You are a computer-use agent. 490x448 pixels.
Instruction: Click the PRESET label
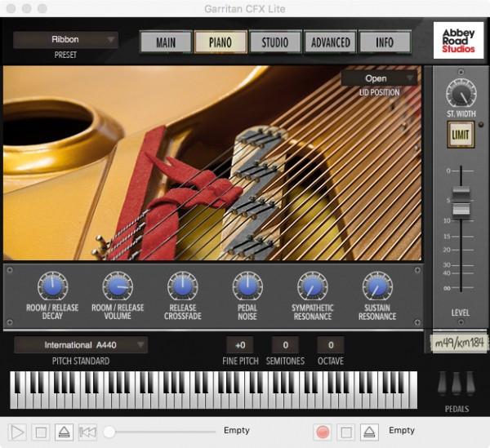65,55
